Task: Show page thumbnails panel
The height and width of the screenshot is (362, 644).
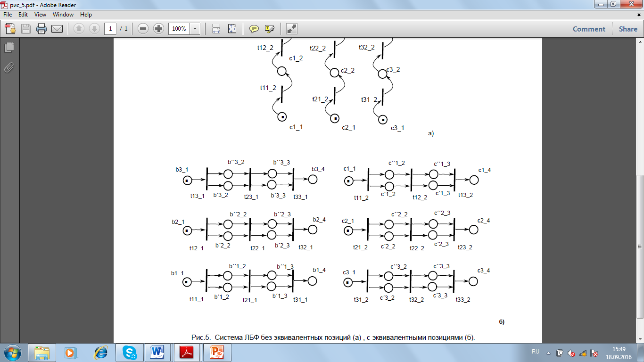Action: point(9,47)
